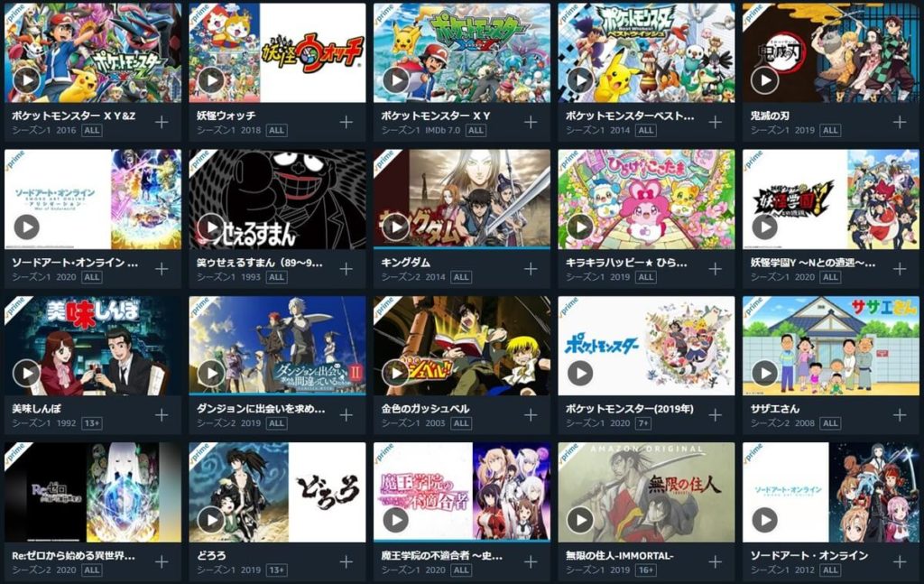924x584 pixels.
Task: Play どろろ via its circular play icon
Action: 211,520
